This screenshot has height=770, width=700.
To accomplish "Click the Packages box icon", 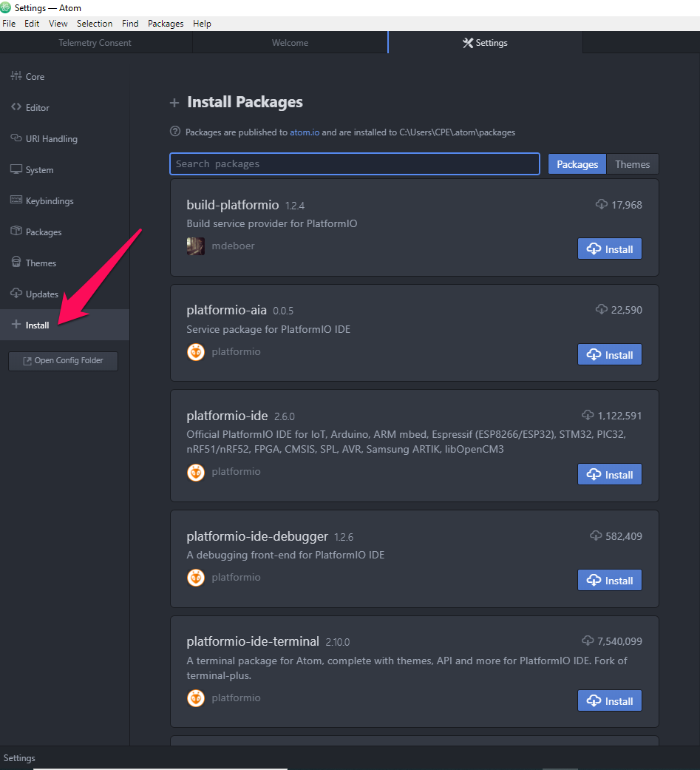I will (16, 231).
